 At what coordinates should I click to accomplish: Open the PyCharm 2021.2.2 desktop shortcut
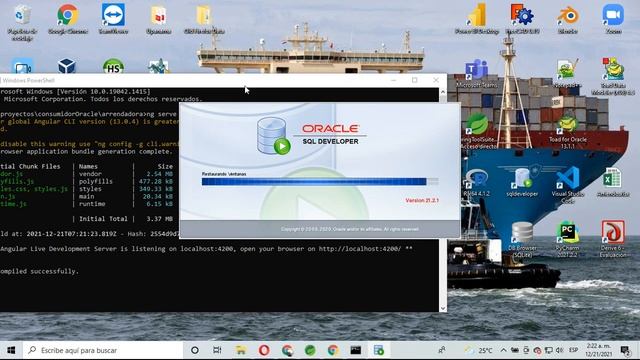tap(568, 240)
